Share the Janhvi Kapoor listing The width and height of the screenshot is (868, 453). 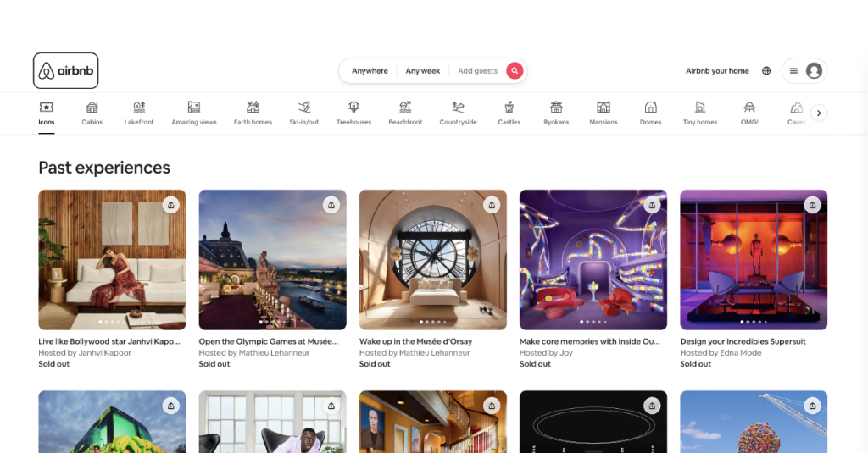[170, 205]
